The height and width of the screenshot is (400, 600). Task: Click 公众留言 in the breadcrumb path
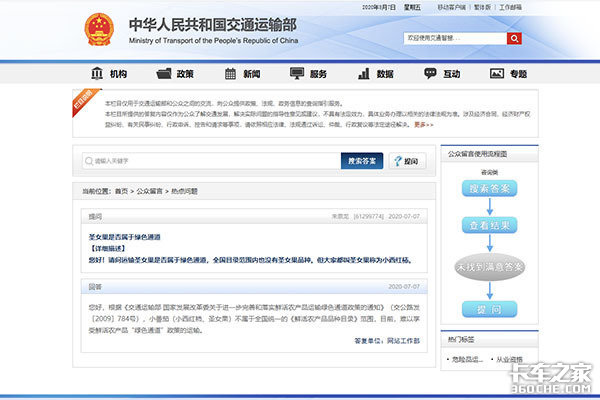click(151, 190)
